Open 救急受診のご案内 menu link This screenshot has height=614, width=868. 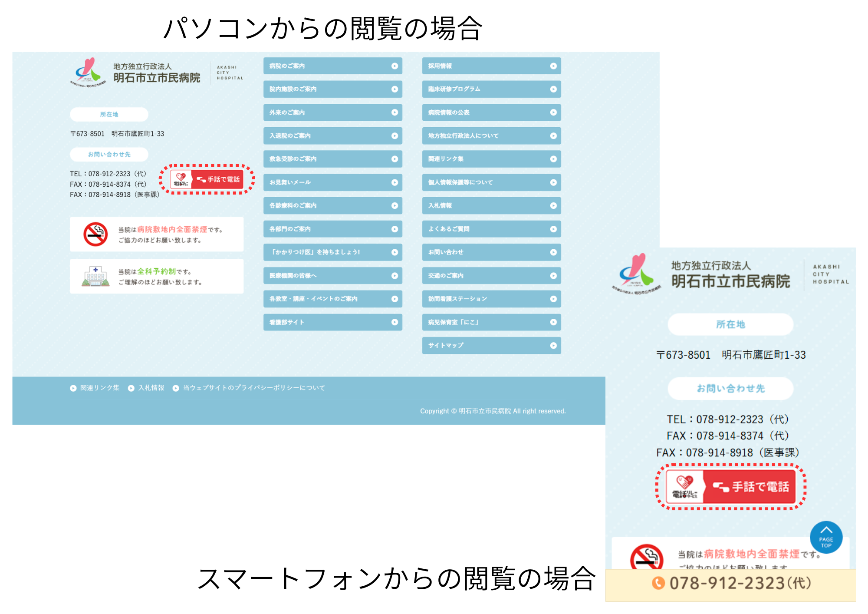[x=332, y=159]
